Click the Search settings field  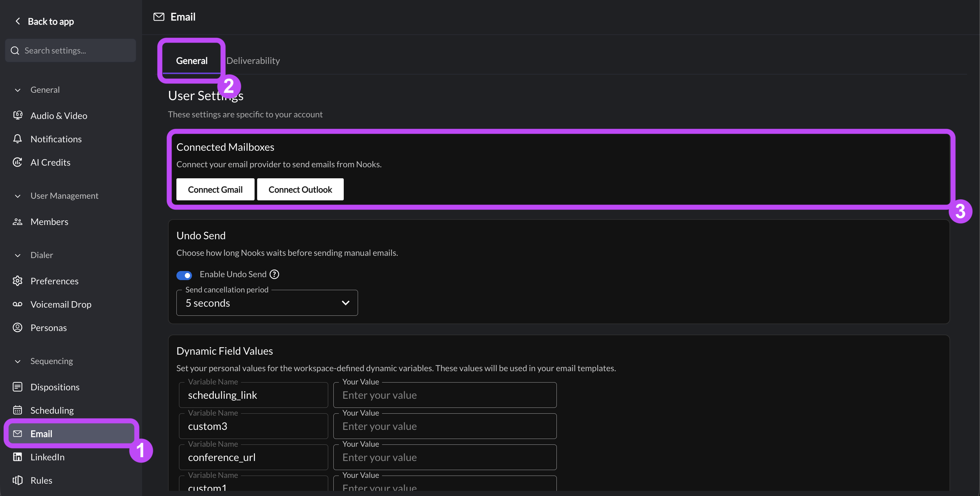[x=70, y=50]
